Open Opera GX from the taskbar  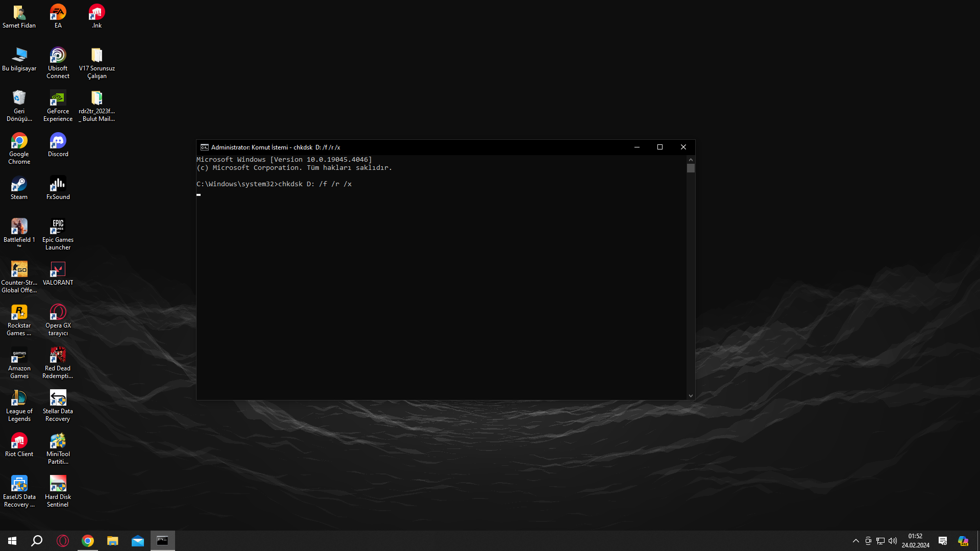(x=63, y=541)
